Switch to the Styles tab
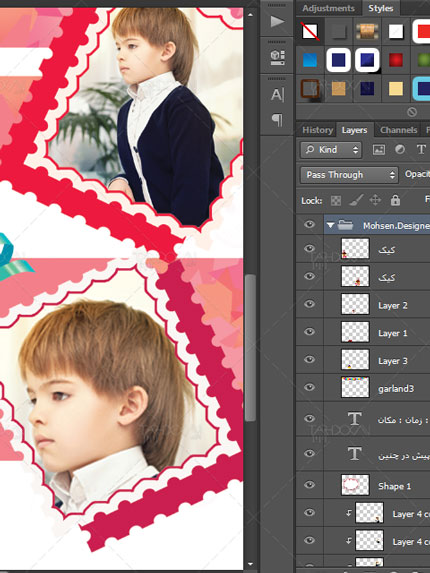430x573 pixels. (x=381, y=8)
